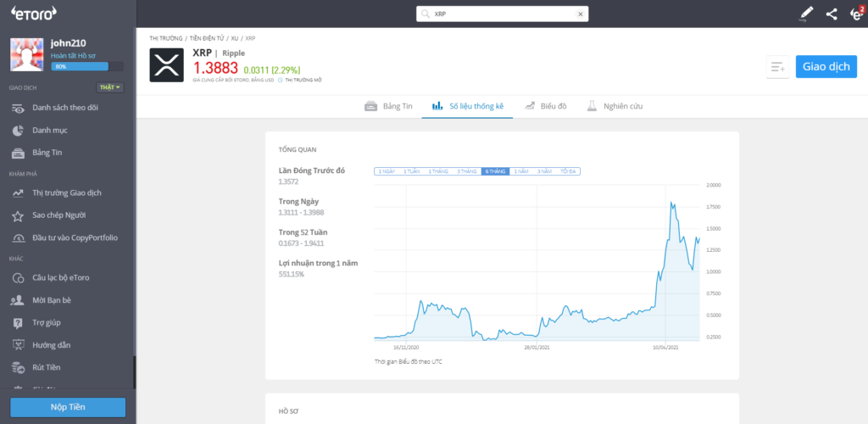Click the john210 username
Viewport: 868px width, 424px height.
click(68, 43)
